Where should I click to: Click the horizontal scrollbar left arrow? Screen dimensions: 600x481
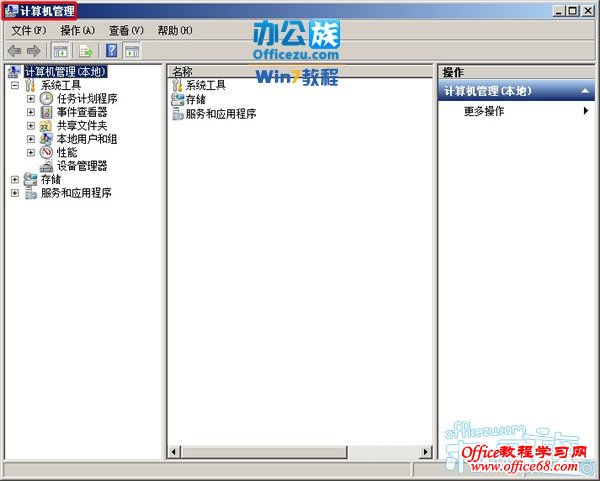tap(174, 452)
